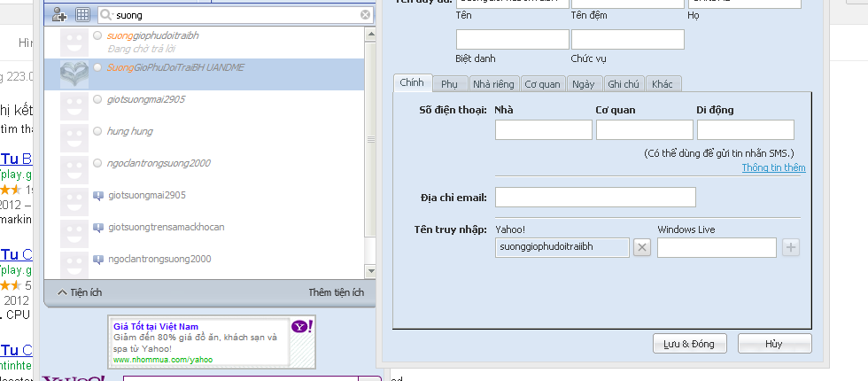This screenshot has height=381, width=868.
Task: Click the Nhà phone number field
Action: coord(544,129)
